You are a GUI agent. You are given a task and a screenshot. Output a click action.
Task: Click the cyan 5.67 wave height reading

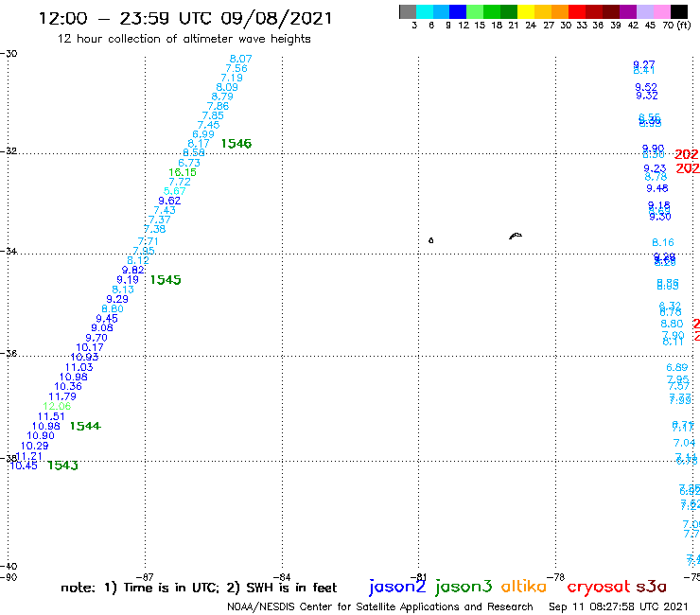[x=175, y=191]
